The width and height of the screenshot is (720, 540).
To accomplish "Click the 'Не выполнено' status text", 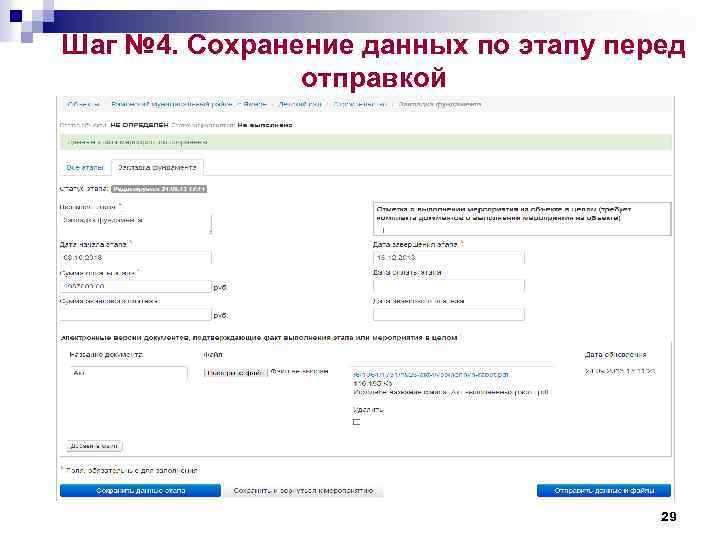I will [x=265, y=125].
